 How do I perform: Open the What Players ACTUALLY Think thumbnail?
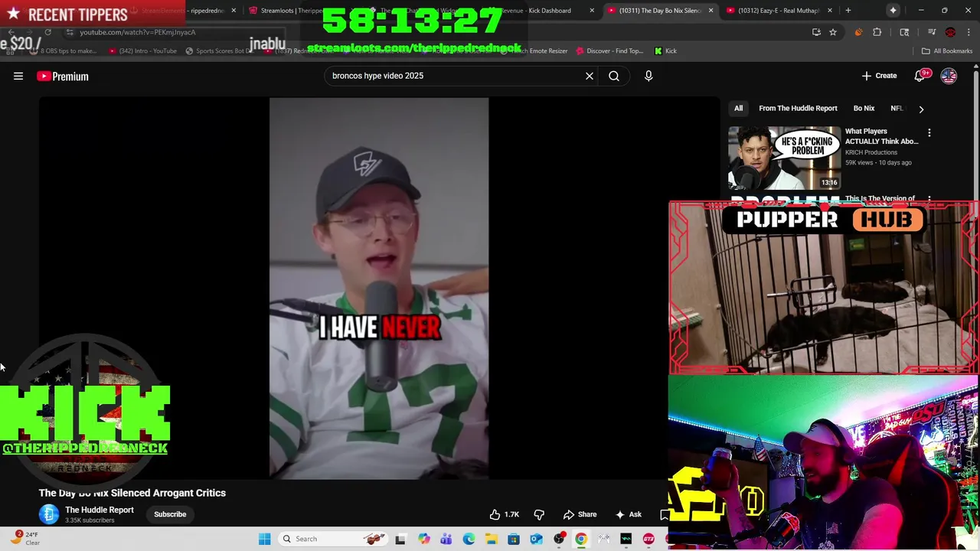pos(784,158)
